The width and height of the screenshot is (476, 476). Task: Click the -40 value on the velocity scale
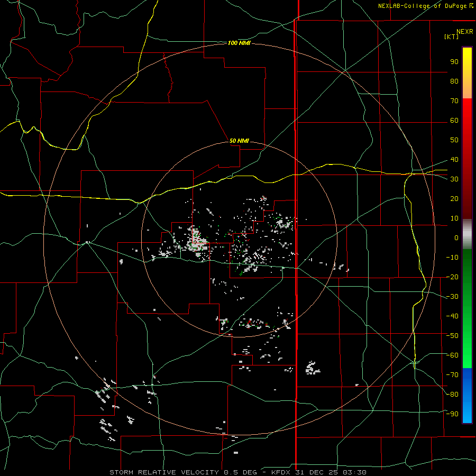452,316
